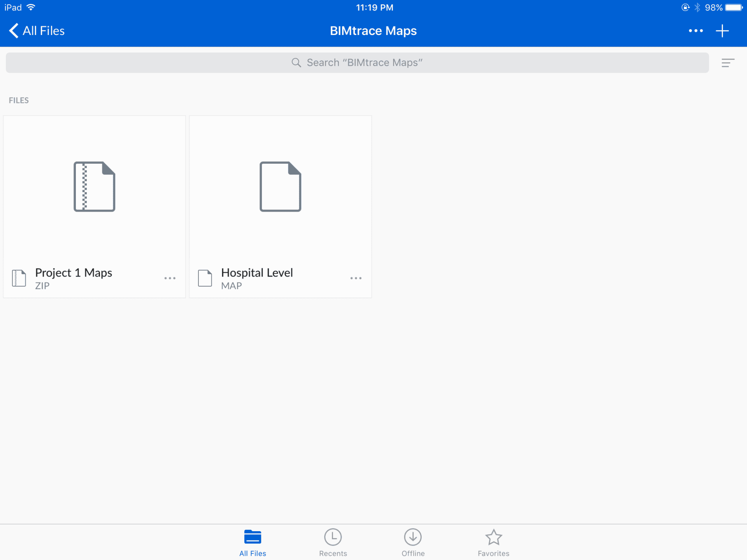Open options for Hospital Level
This screenshot has height=560, width=747.
tap(356, 278)
